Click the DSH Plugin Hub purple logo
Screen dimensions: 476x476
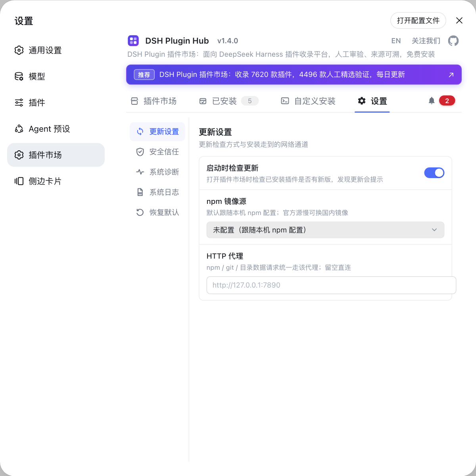pyautogui.click(x=133, y=40)
